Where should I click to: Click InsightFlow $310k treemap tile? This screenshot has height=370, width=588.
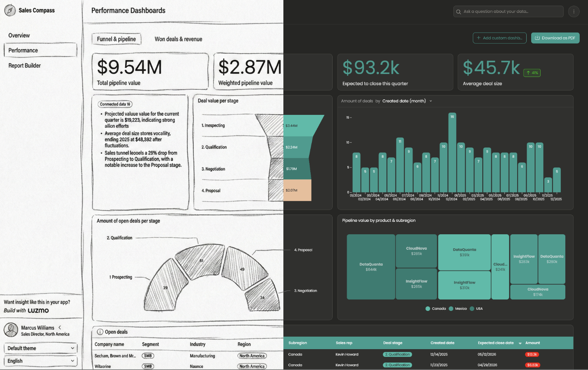point(464,285)
